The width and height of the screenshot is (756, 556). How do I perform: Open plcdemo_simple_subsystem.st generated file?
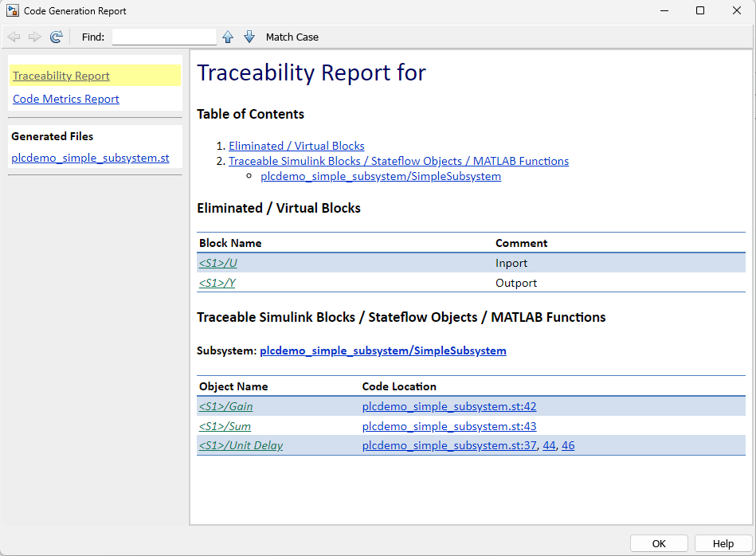coord(90,158)
